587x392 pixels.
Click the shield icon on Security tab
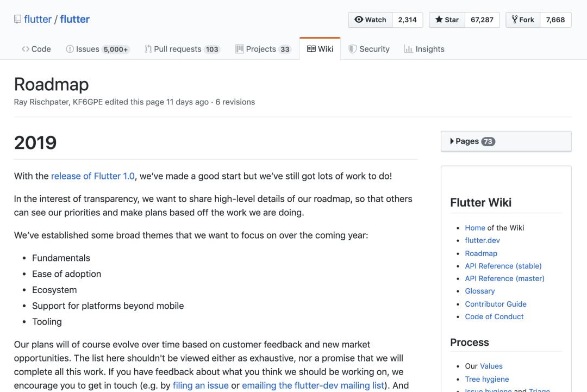point(352,49)
